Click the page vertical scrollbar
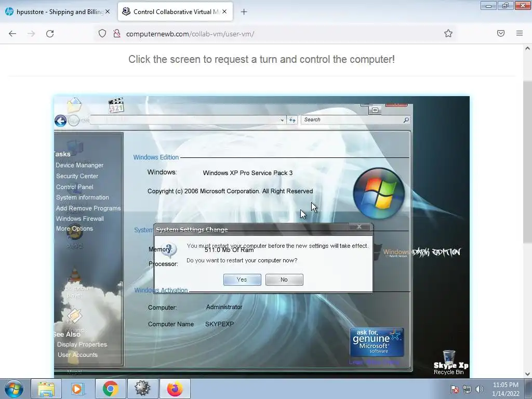532x399 pixels. coord(527,162)
